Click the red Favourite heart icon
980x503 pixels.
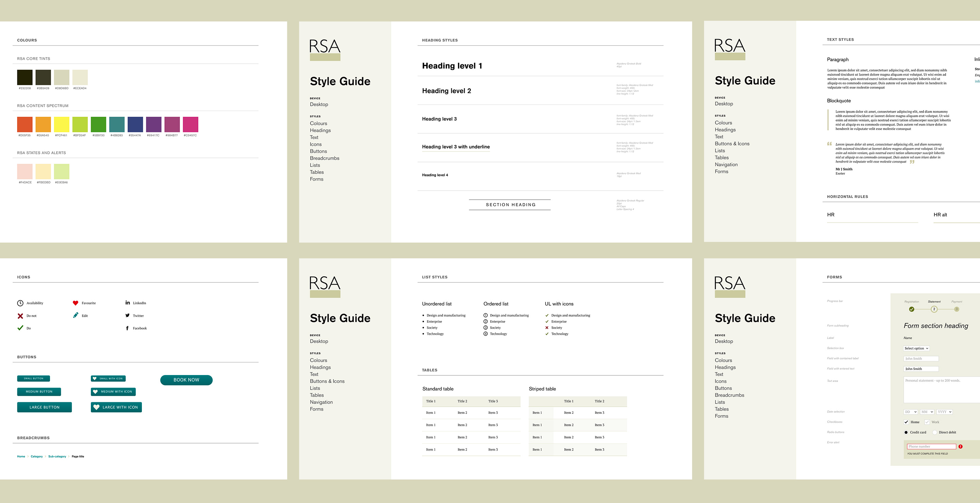(x=75, y=303)
